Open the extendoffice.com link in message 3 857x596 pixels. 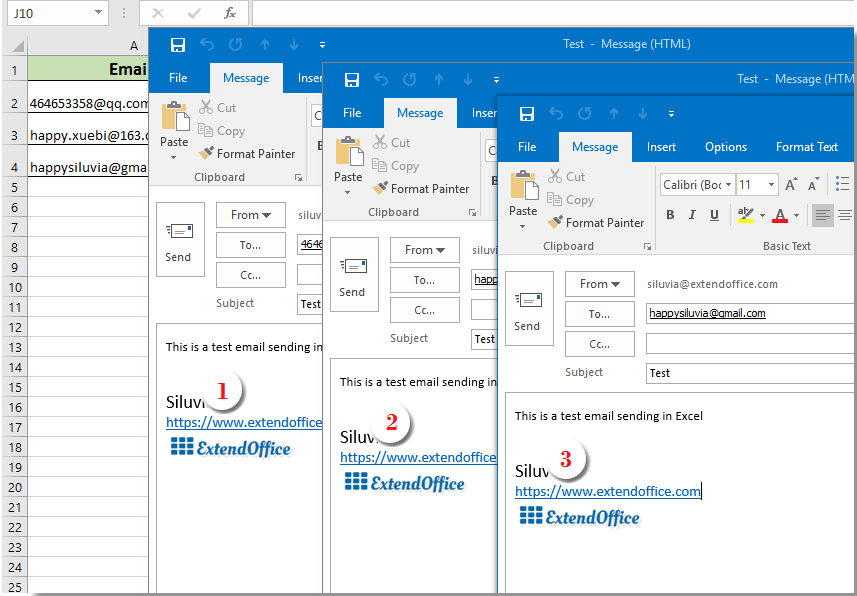[x=607, y=491]
